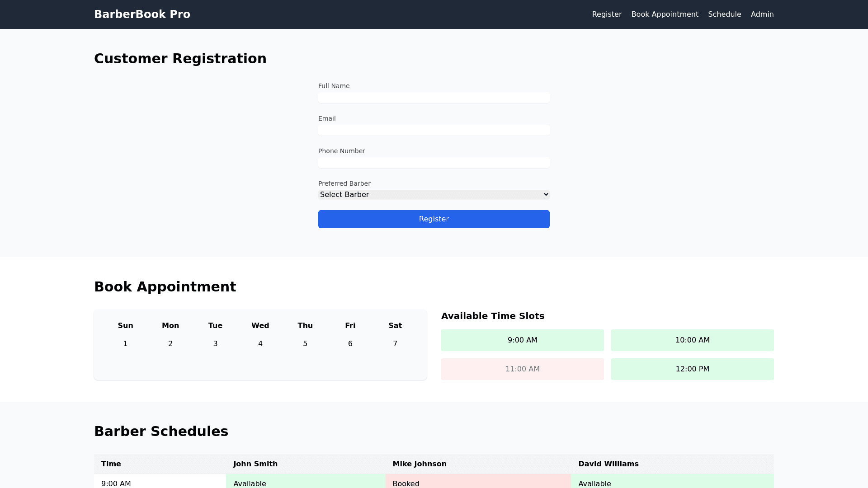The height and width of the screenshot is (488, 868).
Task: Select the 9:00 AM time slot
Action: (522, 340)
